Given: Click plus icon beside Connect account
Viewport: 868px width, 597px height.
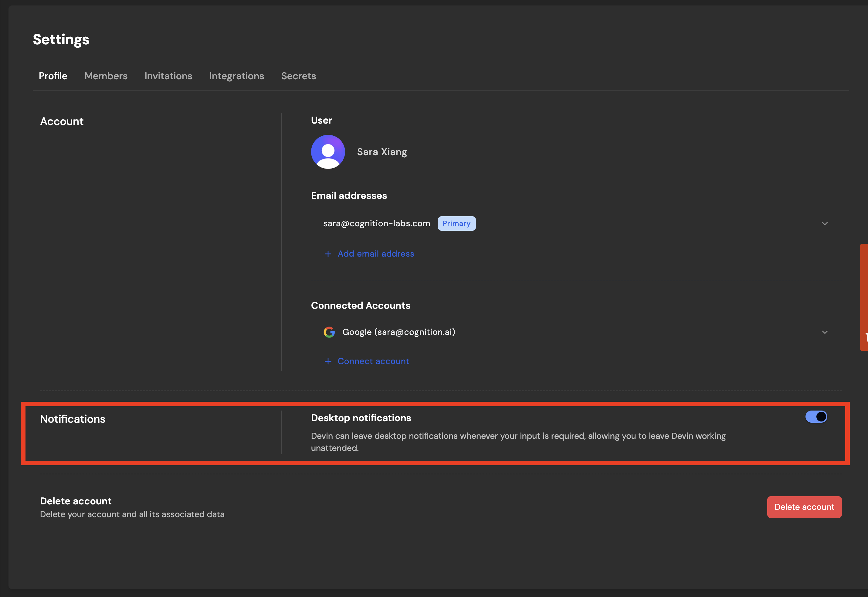Looking at the screenshot, I should point(328,361).
